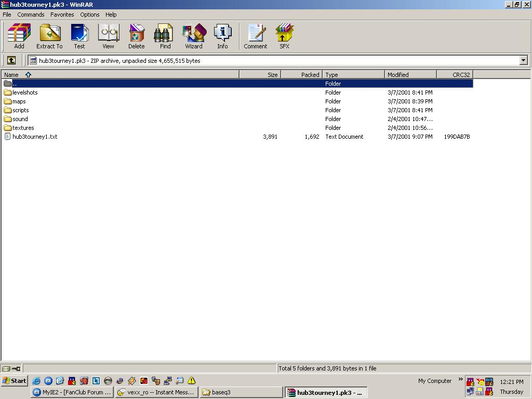532x399 pixels.
Task: Sort the list by the Size column
Action: (260, 75)
